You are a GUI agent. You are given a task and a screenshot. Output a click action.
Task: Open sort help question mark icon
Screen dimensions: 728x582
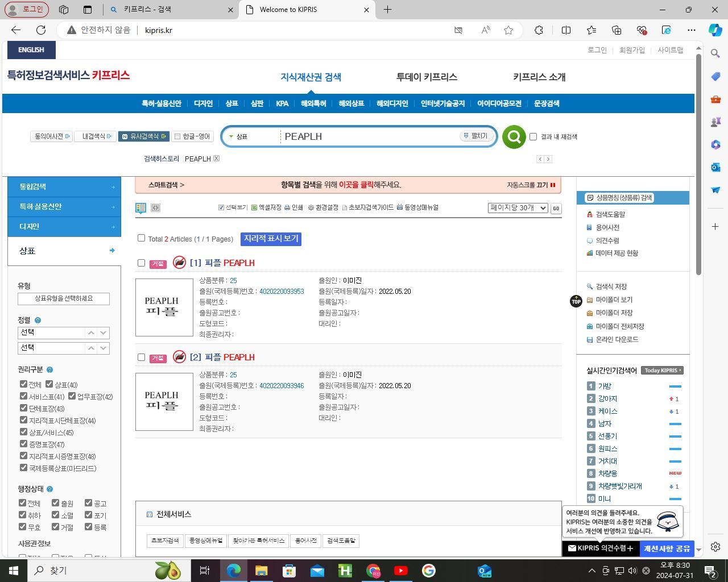[38, 321]
